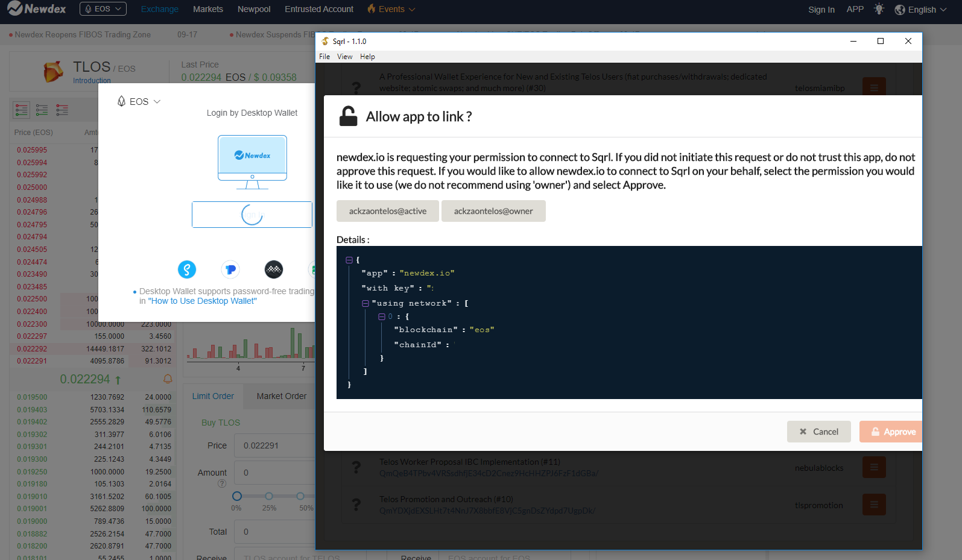Focus the Price input field showing 0.022291
962x560 pixels.
pyautogui.click(x=275, y=445)
